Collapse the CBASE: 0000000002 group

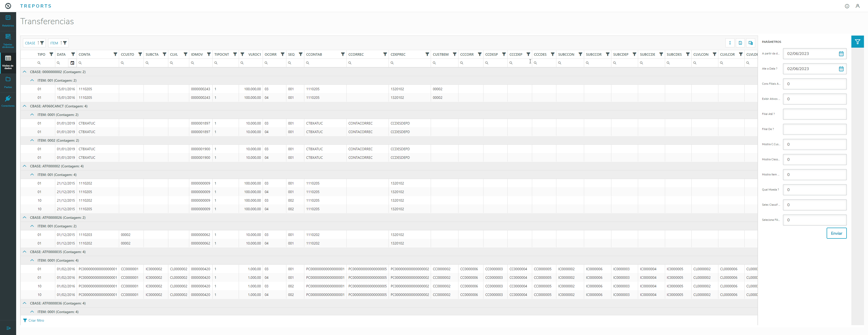pos(24,72)
